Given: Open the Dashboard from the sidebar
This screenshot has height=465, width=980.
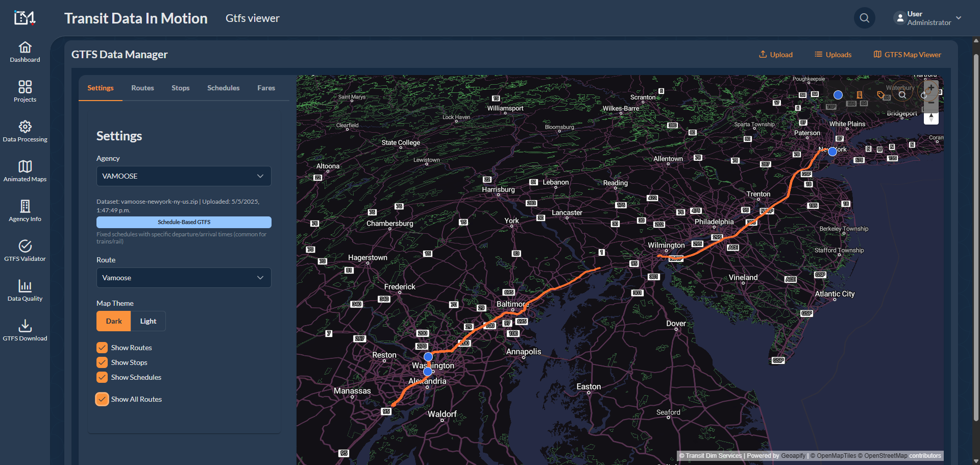Looking at the screenshot, I should pos(25,52).
